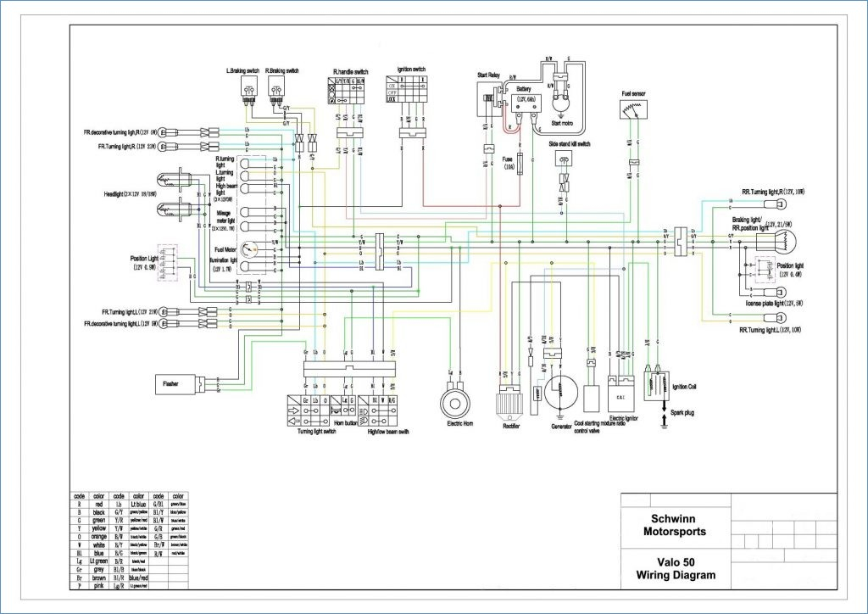
Task: Select the Flasher unit box
Action: [175, 383]
